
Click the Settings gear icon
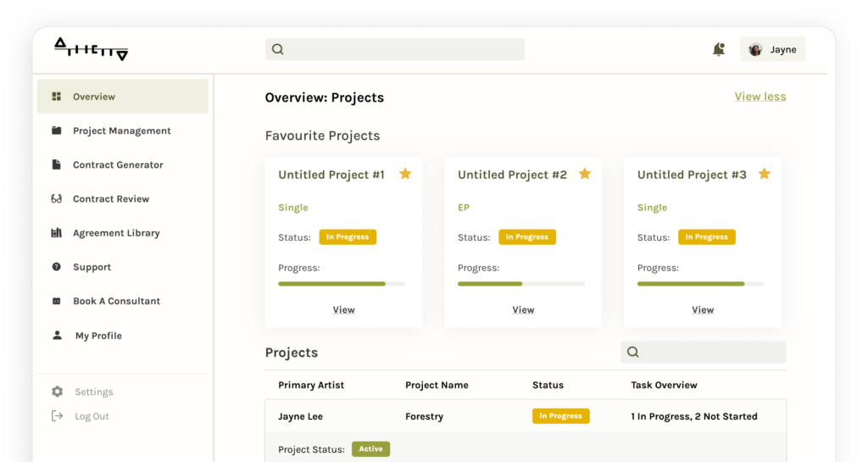point(57,392)
